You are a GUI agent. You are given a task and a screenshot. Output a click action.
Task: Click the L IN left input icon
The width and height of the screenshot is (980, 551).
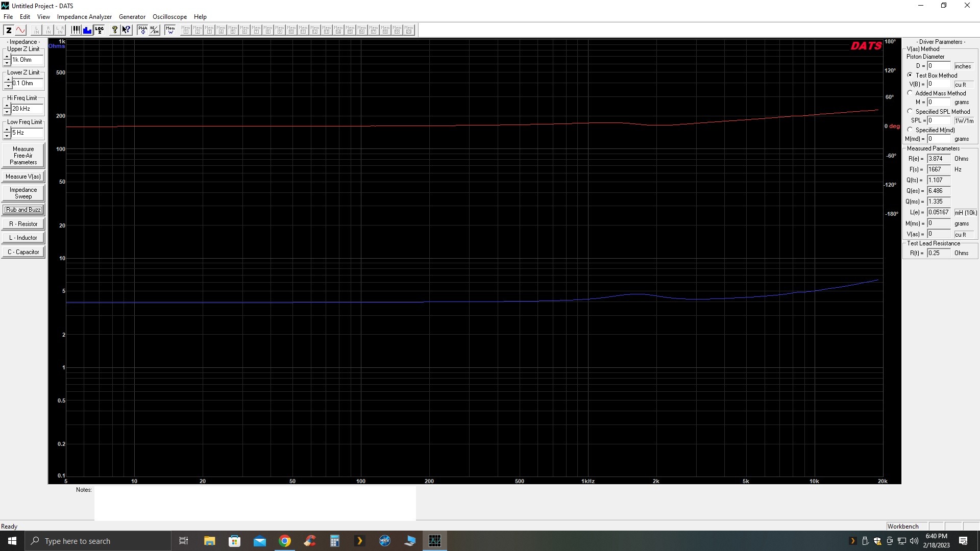(36, 30)
